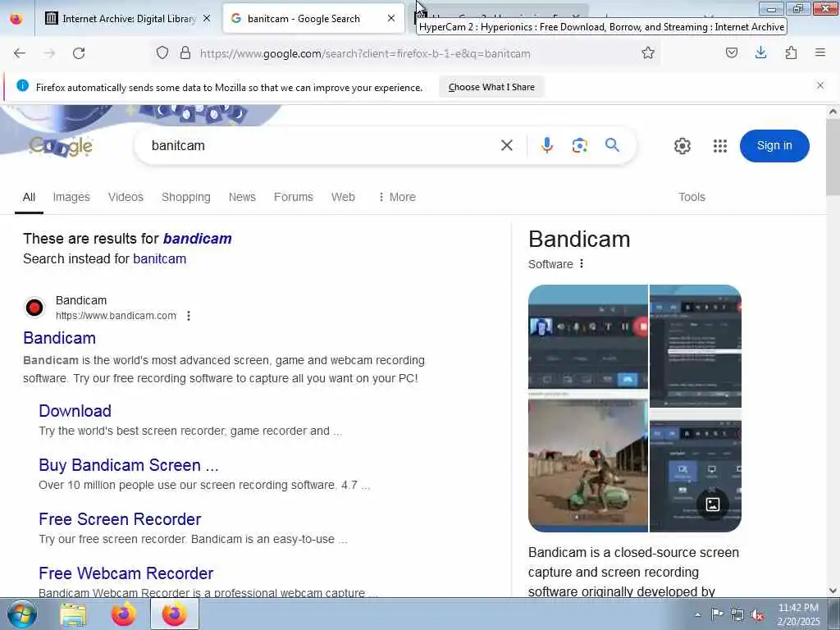Open options for the Bandicam result
This screenshot has height=630, width=840.
tap(189, 316)
